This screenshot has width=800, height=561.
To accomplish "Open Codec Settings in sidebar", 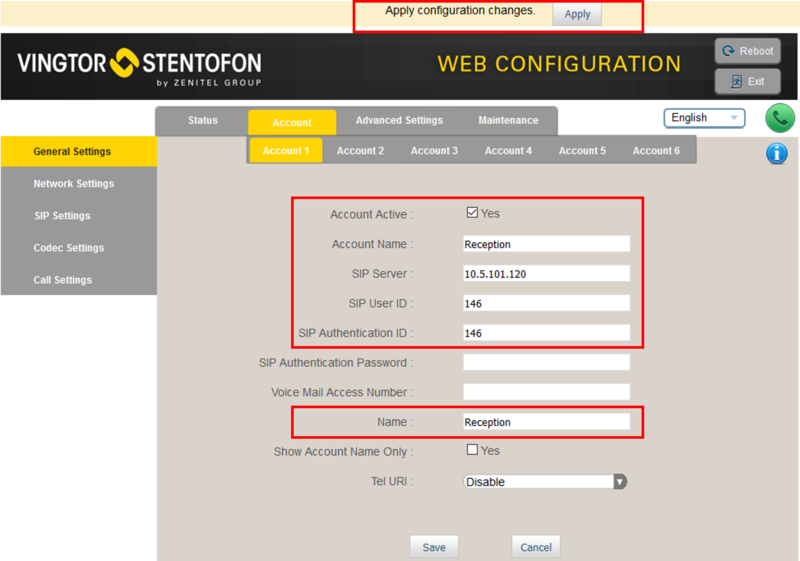I will coord(79,248).
